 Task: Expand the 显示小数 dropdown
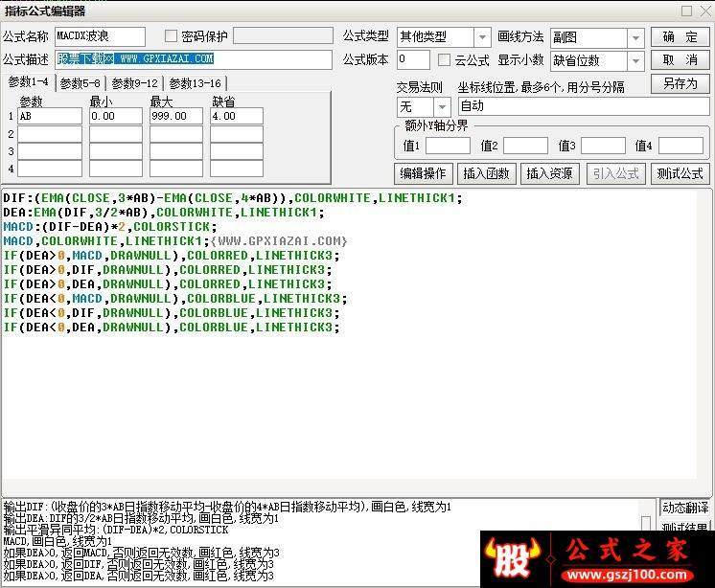(x=635, y=61)
